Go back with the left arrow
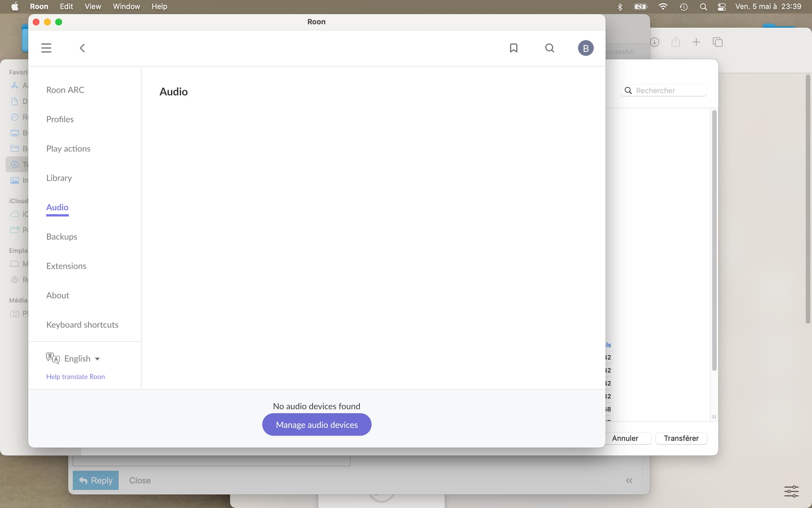The width and height of the screenshot is (812, 508). (x=82, y=48)
